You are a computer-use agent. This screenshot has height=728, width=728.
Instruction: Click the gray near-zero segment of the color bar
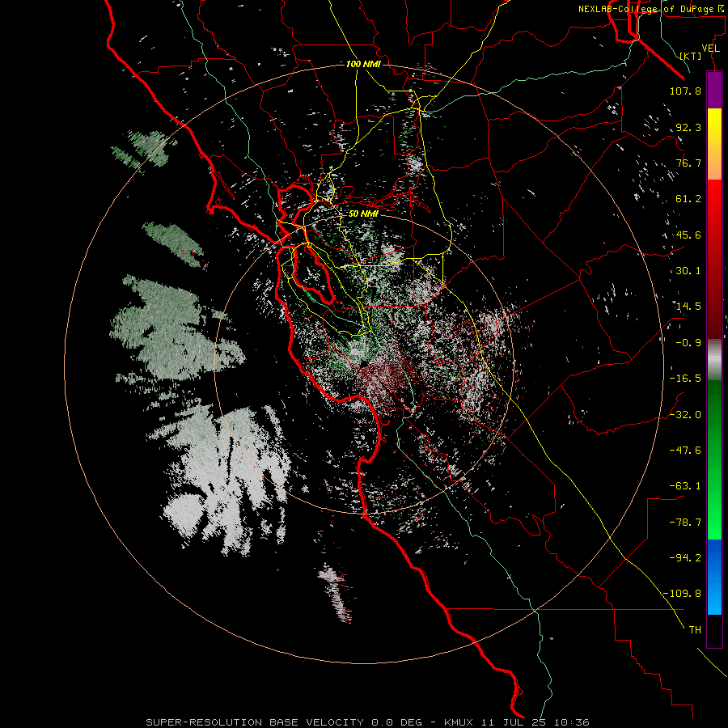(x=714, y=359)
